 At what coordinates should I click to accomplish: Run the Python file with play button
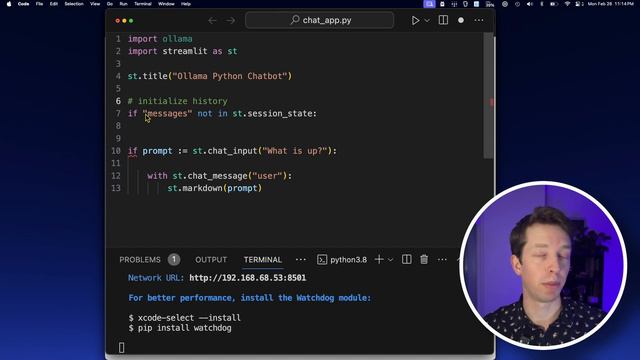pyautogui.click(x=415, y=20)
